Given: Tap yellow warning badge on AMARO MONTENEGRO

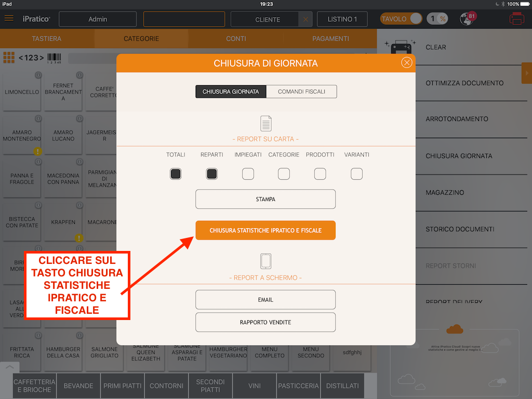Looking at the screenshot, I should pos(38,151).
